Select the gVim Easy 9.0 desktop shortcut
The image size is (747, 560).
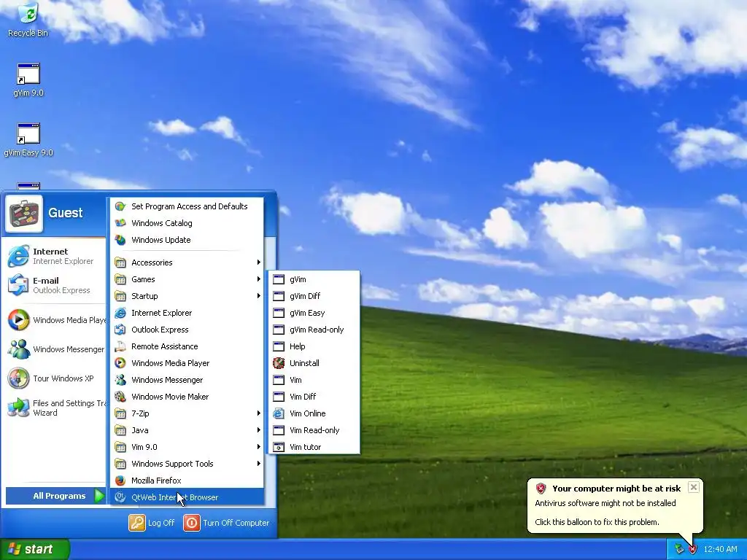pos(28,140)
